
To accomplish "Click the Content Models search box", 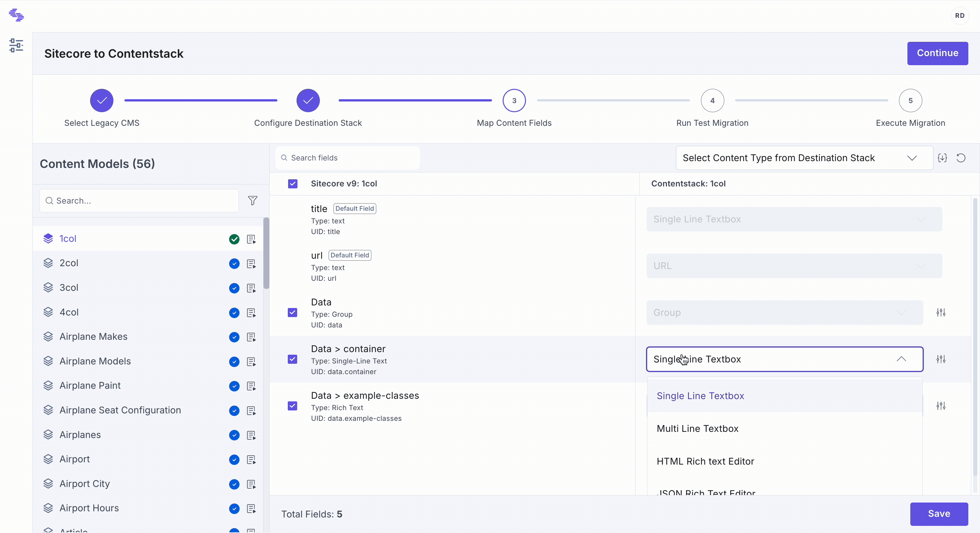I will pos(139,201).
